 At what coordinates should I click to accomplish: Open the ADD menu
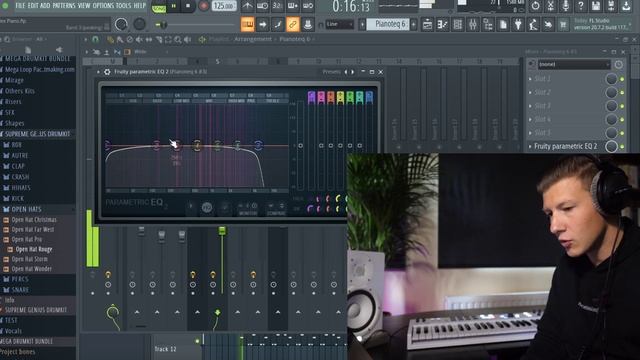point(45,6)
